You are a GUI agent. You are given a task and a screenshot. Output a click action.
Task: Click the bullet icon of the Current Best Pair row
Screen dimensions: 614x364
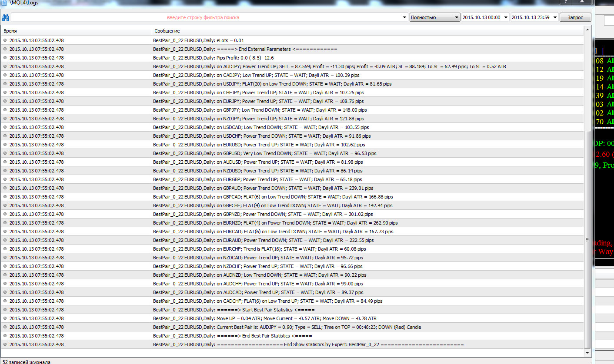tap(5, 327)
